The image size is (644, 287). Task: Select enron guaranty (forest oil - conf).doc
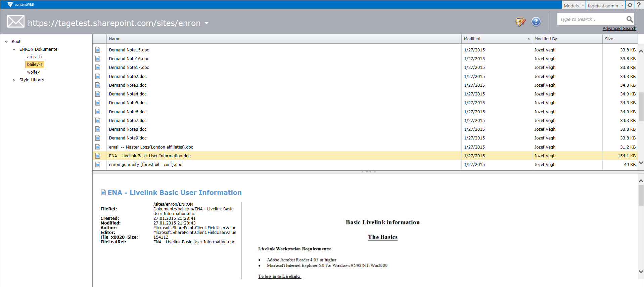pyautogui.click(x=145, y=164)
